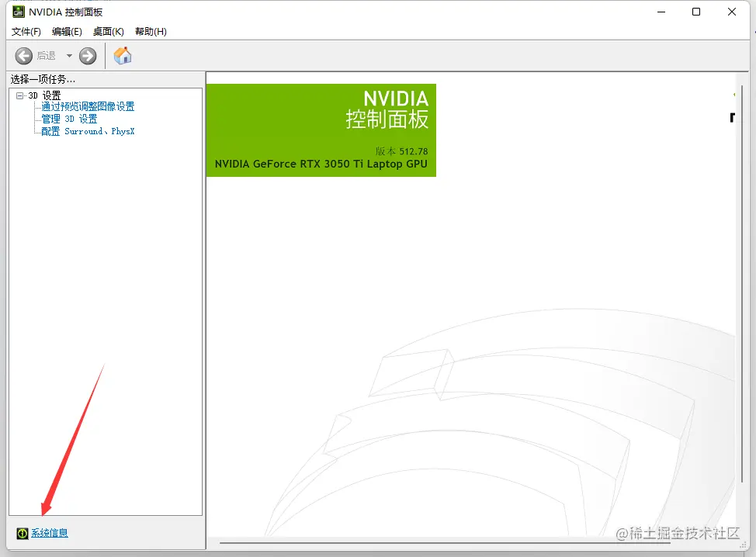Click the Forward arrow toolbar icon
Image resolution: width=756 pixels, height=557 pixels.
[x=88, y=56]
